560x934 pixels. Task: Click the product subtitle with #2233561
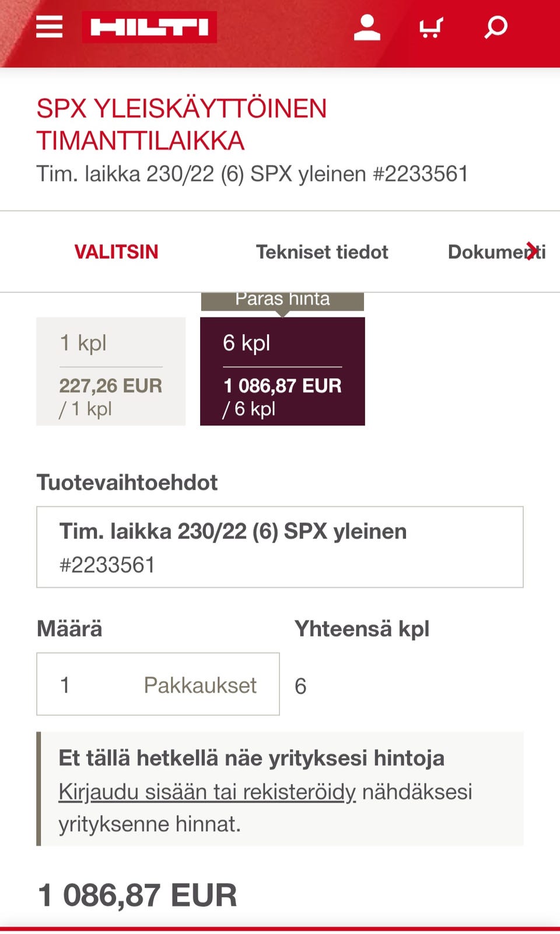[252, 174]
